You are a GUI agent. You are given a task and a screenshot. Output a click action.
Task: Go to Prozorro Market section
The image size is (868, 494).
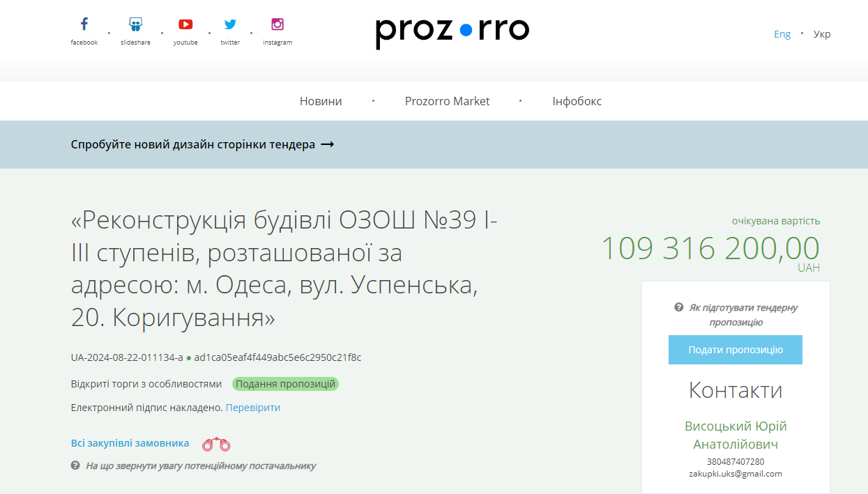coord(447,101)
